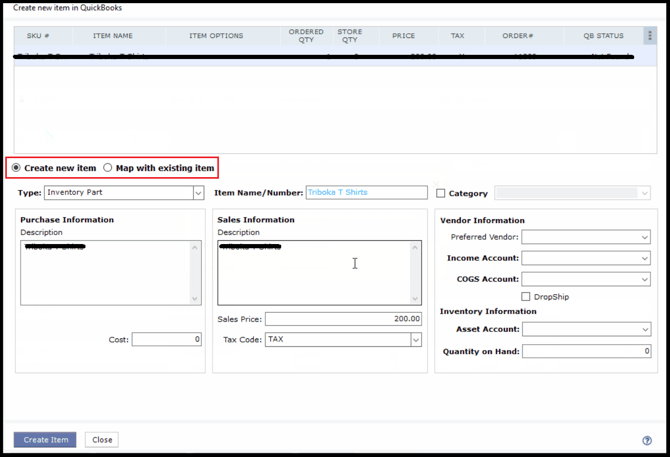Tick the DropShip checkbox
Viewport: 670px width, 457px height.
(526, 297)
